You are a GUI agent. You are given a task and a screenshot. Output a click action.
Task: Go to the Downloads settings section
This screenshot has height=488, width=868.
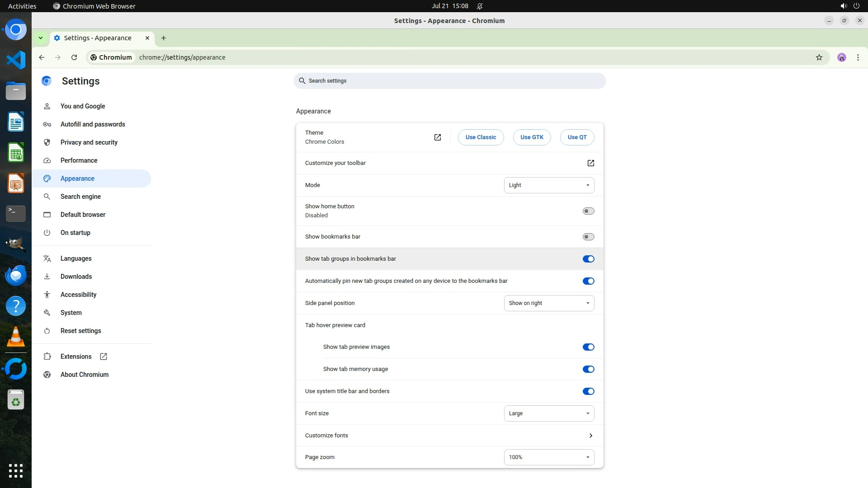76,277
